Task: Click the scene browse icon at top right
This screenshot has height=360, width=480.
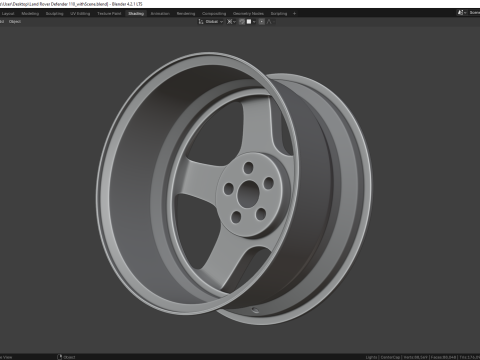Action: (x=461, y=13)
